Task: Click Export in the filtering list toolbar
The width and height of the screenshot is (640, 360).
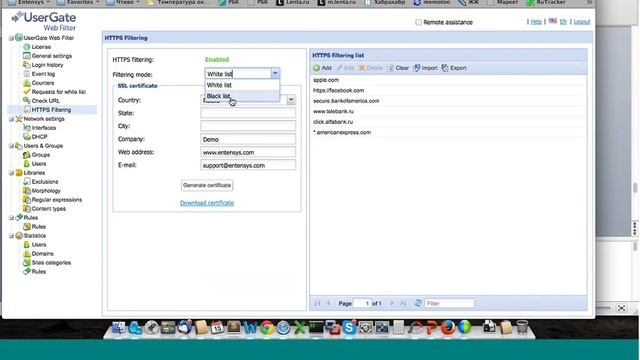Action: click(x=454, y=68)
